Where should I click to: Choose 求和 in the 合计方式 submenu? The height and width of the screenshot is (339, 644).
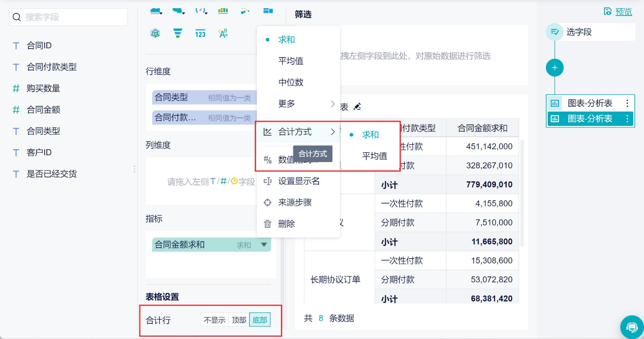point(370,135)
